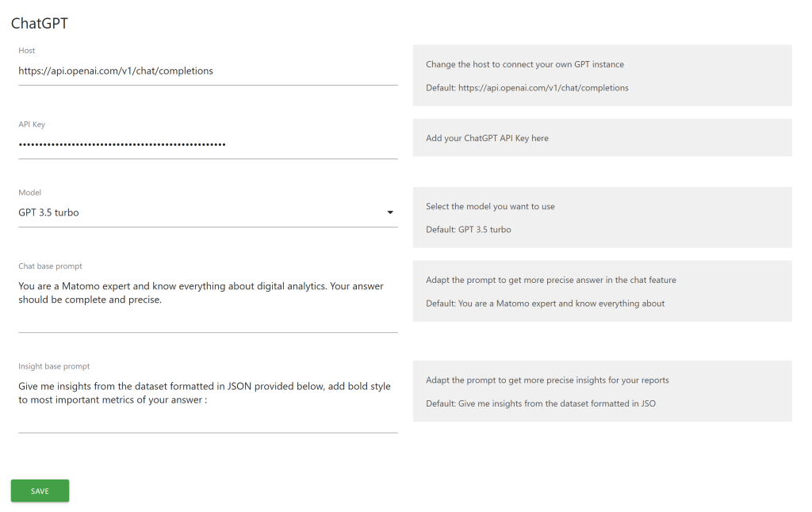Click the Model field label
The height and width of the screenshot is (512, 812).
click(30, 193)
